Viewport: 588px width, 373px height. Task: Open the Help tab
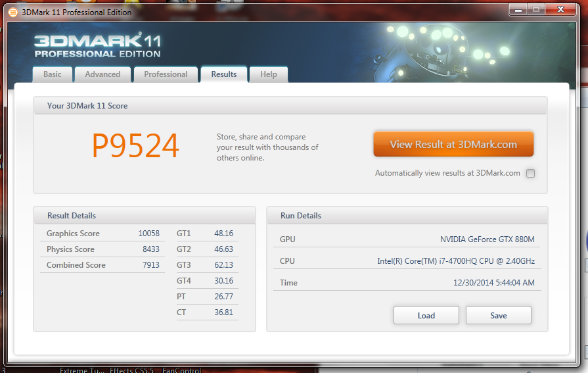coord(269,74)
